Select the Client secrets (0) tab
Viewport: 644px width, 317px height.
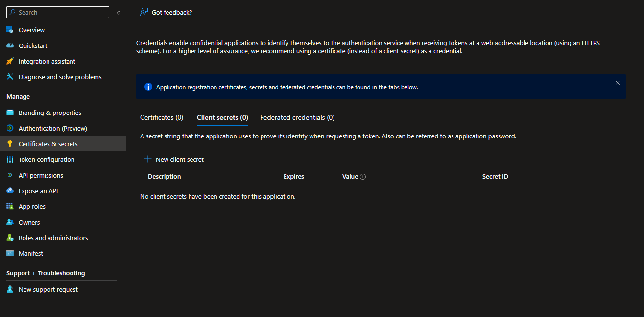222,117
